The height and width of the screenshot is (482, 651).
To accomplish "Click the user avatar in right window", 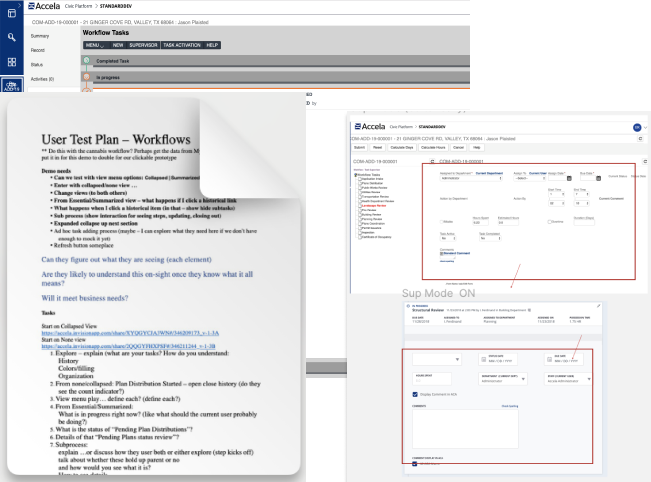I will pos(636,127).
